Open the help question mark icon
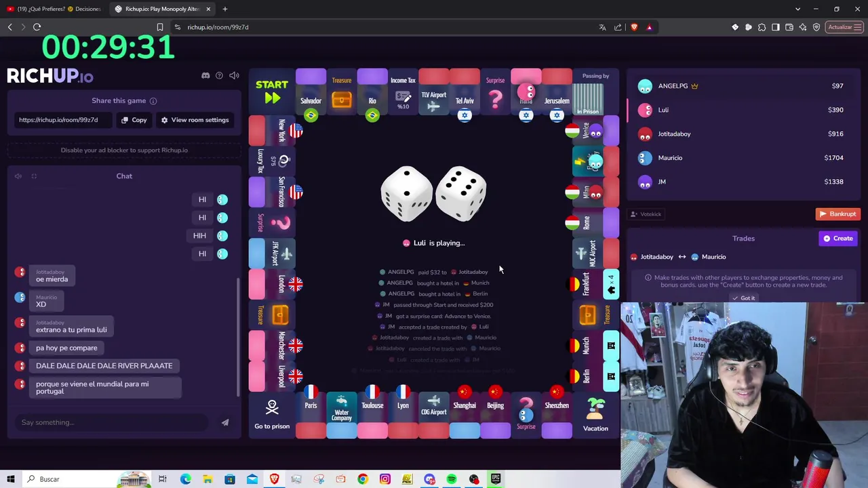 click(x=219, y=76)
